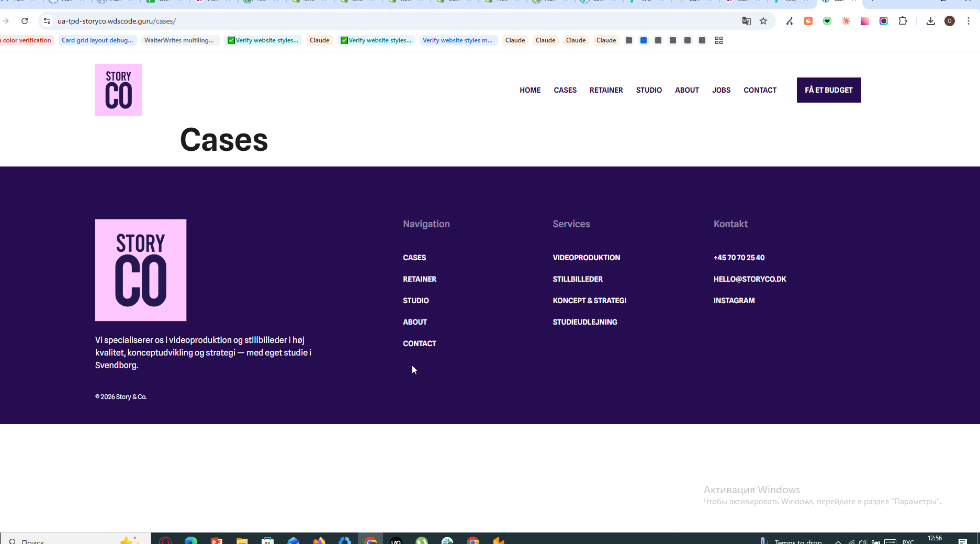Screen dimensions: 980x544
Task: Click the footer 'Kontakt' column heading
Action: point(730,224)
